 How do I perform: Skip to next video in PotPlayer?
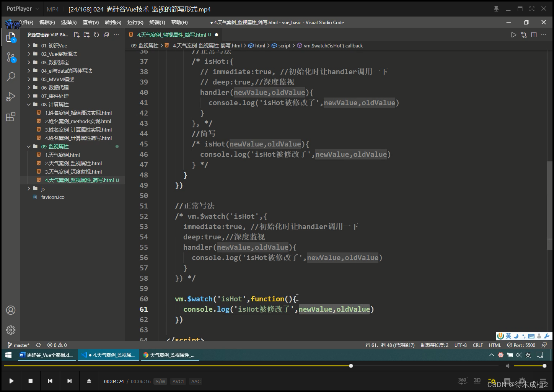[x=69, y=381]
